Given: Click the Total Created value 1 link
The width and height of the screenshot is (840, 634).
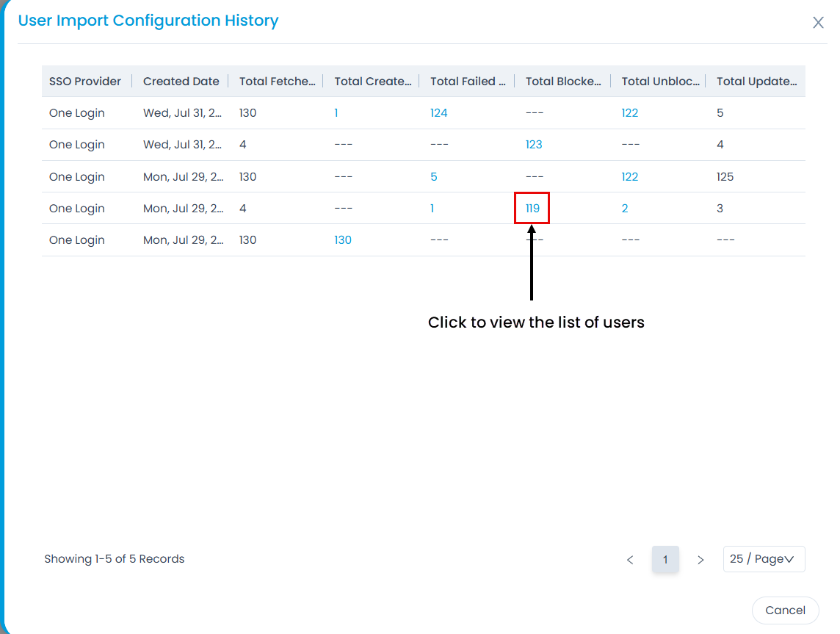Looking at the screenshot, I should point(336,113).
